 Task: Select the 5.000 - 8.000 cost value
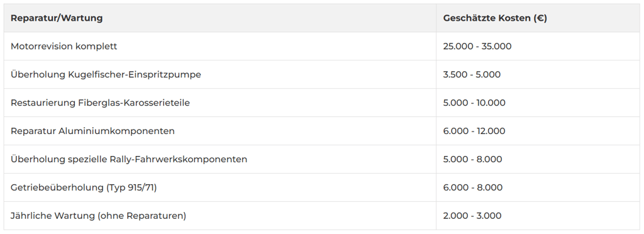[473, 159]
